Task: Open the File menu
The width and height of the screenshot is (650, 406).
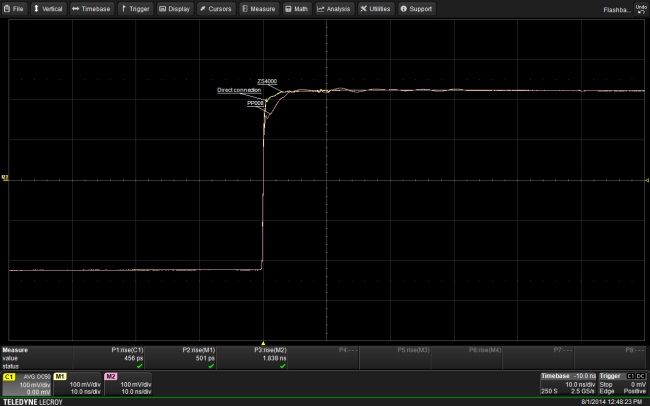Action: point(15,8)
